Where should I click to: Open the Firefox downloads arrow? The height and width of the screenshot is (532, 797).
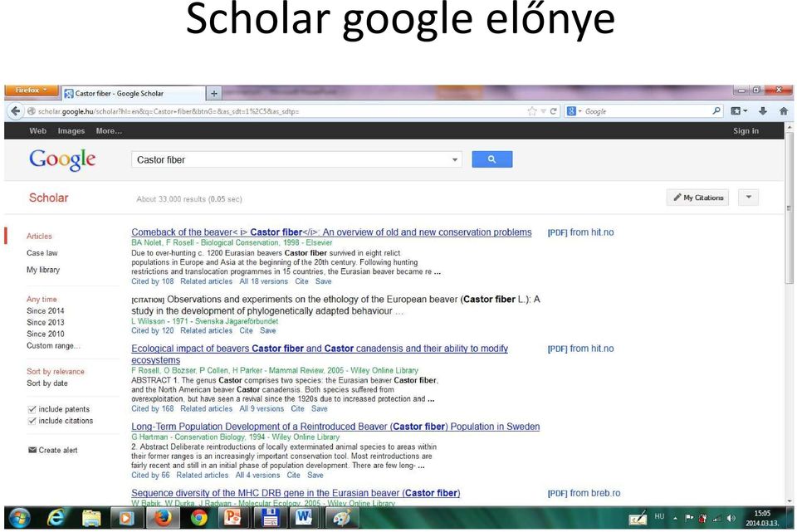pyautogui.click(x=762, y=110)
